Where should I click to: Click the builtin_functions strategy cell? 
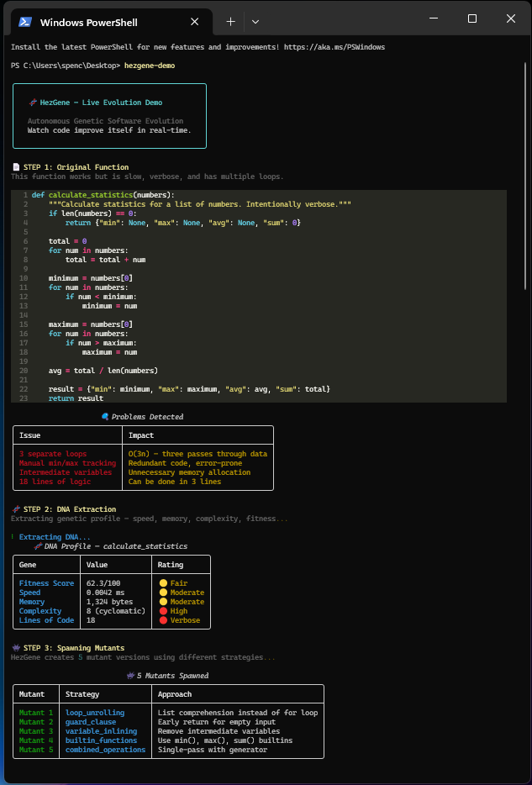click(x=101, y=740)
